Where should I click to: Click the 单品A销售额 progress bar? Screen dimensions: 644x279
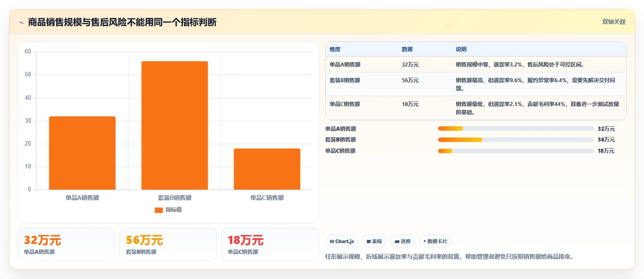click(516, 128)
